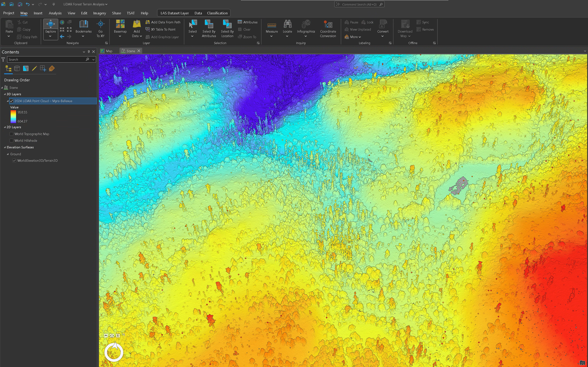Click the Undo arrow icon
588x367 pixels.
(28, 4)
